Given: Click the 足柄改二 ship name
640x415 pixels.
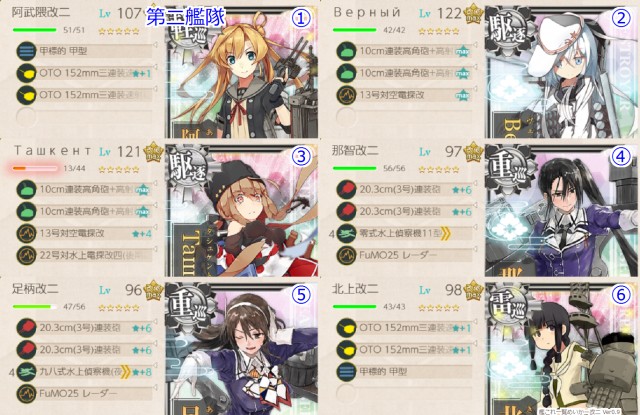Looking at the screenshot, I should click(x=35, y=289).
